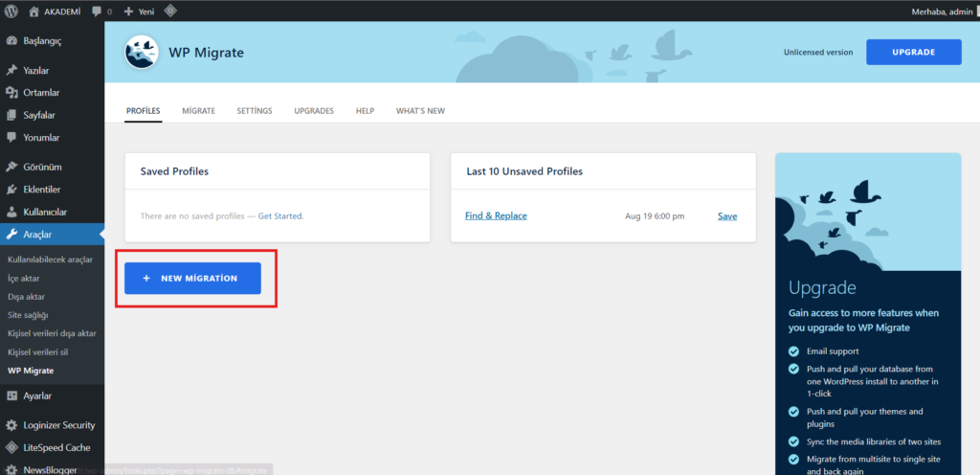This screenshot has height=475, width=980.
Task: Click the Başlangıç dashboard icon
Action: coord(11,40)
